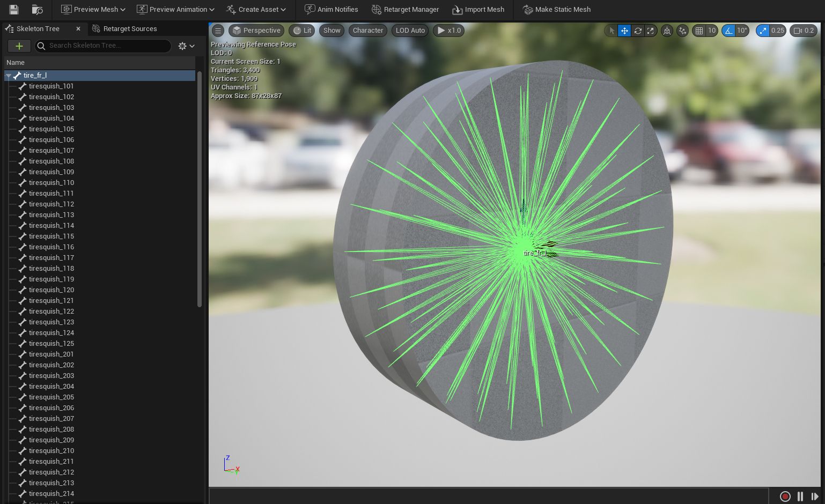The height and width of the screenshot is (504, 825).
Task: Click the x1.0 playback speed control
Action: 448,31
